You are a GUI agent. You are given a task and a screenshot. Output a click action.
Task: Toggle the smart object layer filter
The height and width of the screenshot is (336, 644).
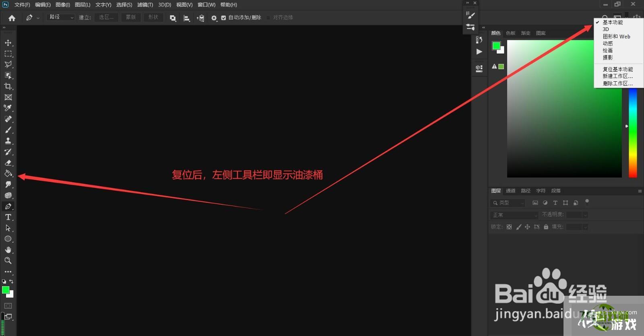point(576,203)
